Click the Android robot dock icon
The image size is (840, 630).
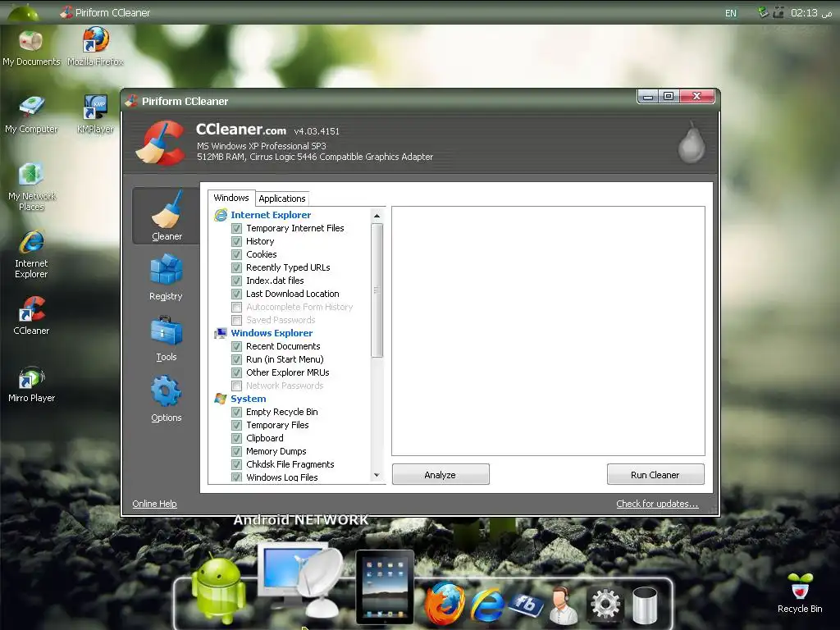click(x=218, y=589)
